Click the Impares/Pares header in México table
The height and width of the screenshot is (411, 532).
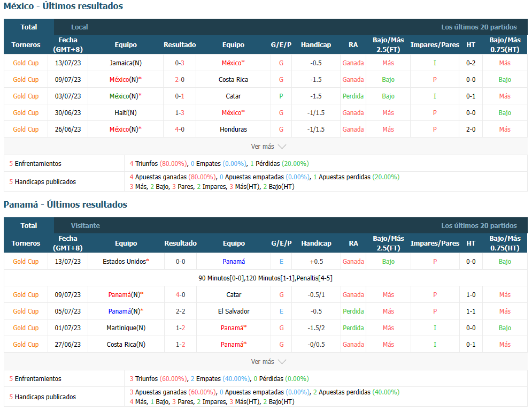pos(435,44)
